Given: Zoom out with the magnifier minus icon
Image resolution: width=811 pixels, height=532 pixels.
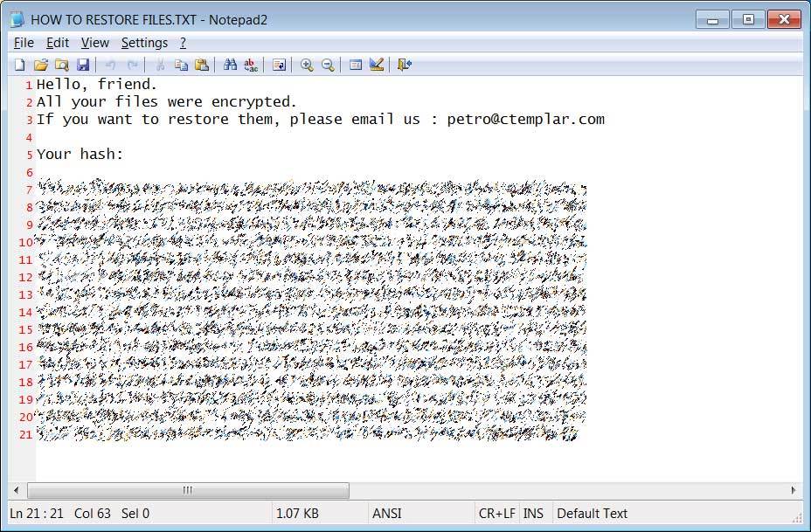Looking at the screenshot, I should pos(328,65).
